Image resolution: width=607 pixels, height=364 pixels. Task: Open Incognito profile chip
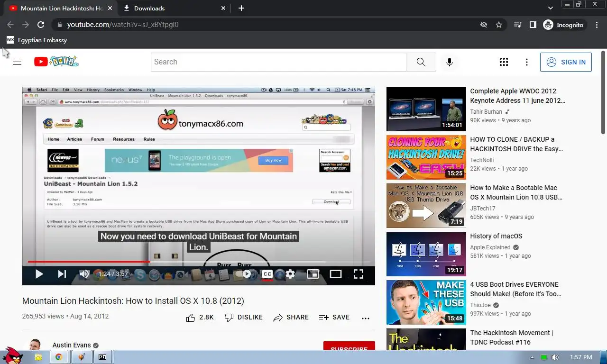pos(564,25)
